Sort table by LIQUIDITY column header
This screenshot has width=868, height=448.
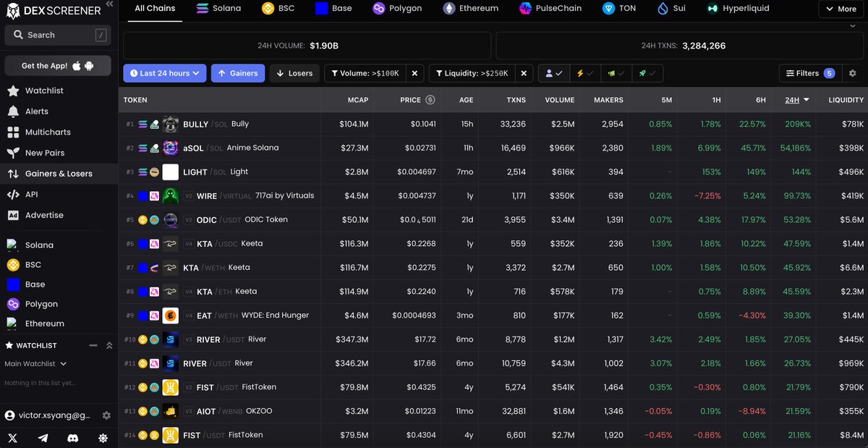[x=846, y=100]
